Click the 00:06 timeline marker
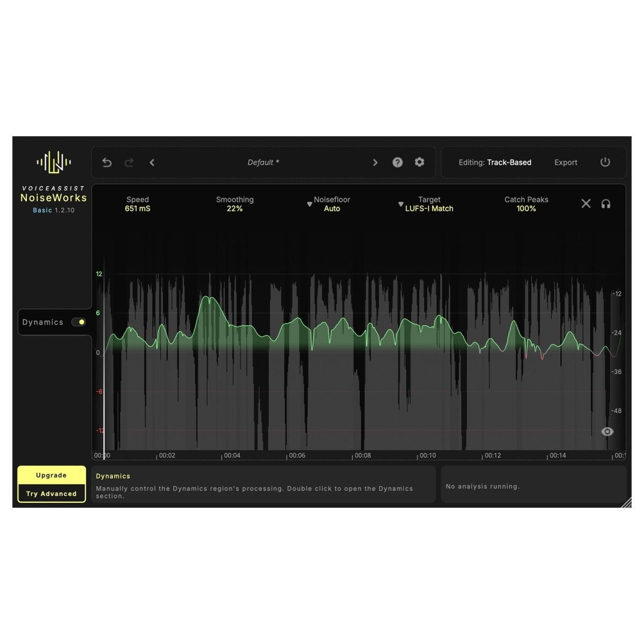Viewport: 644px width, 644px height. point(297,456)
